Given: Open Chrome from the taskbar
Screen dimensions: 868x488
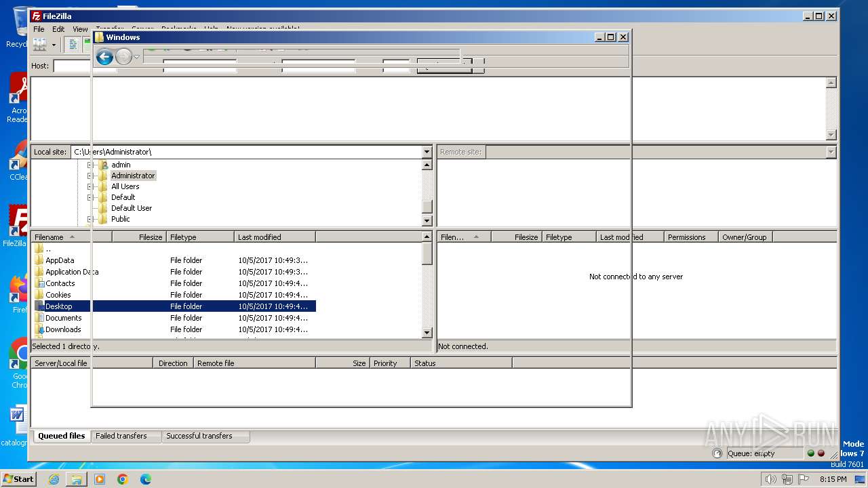Looking at the screenshot, I should 123,479.
